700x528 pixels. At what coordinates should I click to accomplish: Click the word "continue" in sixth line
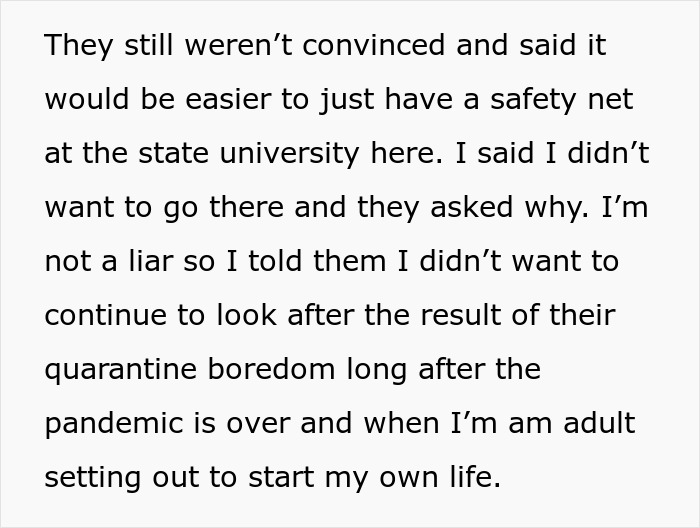tap(105, 315)
